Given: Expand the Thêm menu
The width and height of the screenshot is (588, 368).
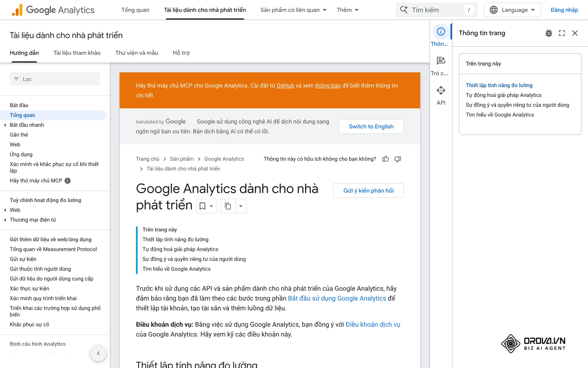Looking at the screenshot, I should point(347,10).
